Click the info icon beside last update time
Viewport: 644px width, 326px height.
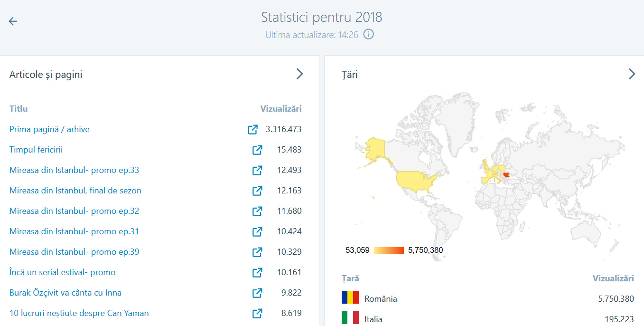369,34
